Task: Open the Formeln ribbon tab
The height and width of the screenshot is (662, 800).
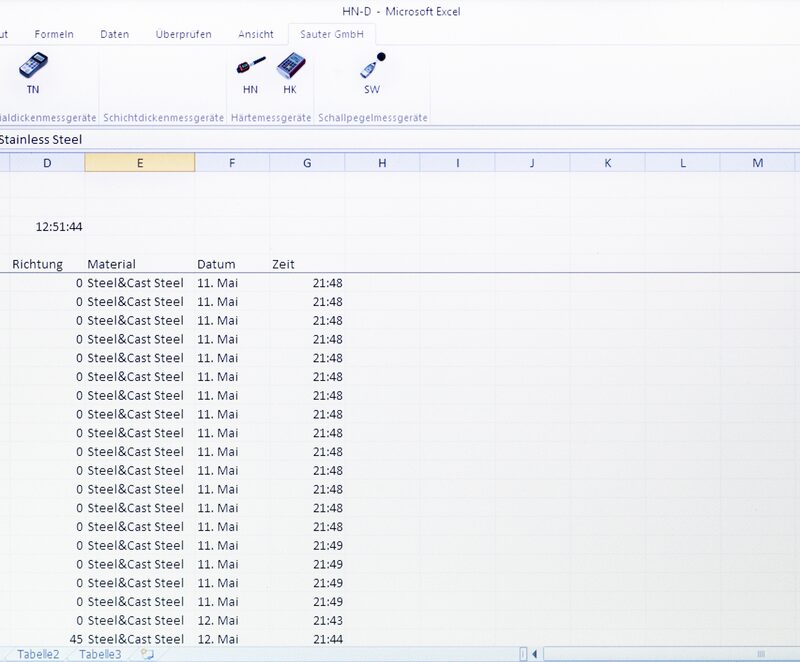Action: (53, 33)
